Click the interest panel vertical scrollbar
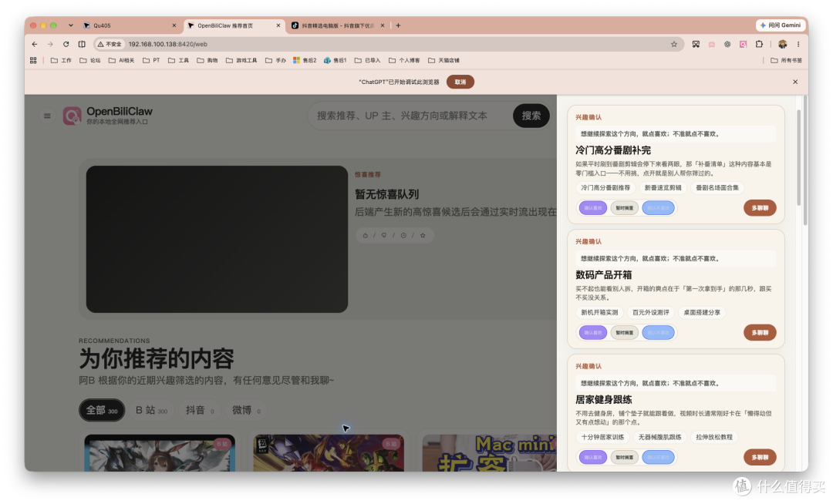Image resolution: width=833 pixels, height=504 pixels. coord(798,157)
